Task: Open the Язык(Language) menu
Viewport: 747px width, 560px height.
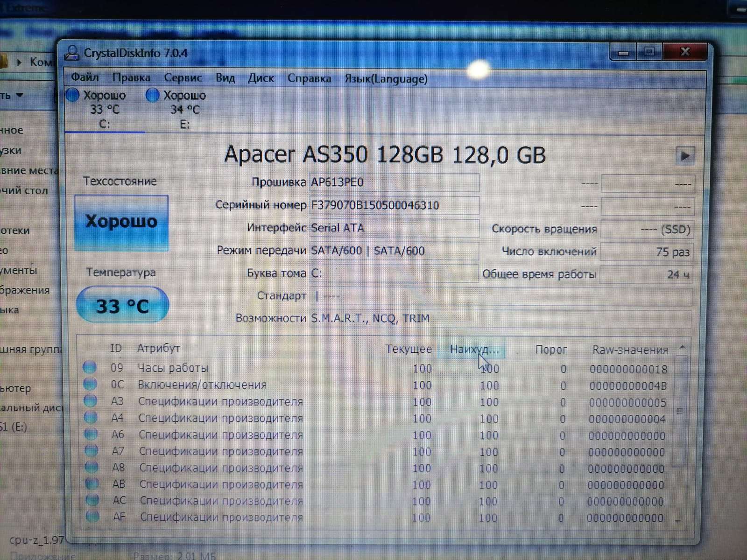Action: tap(386, 79)
